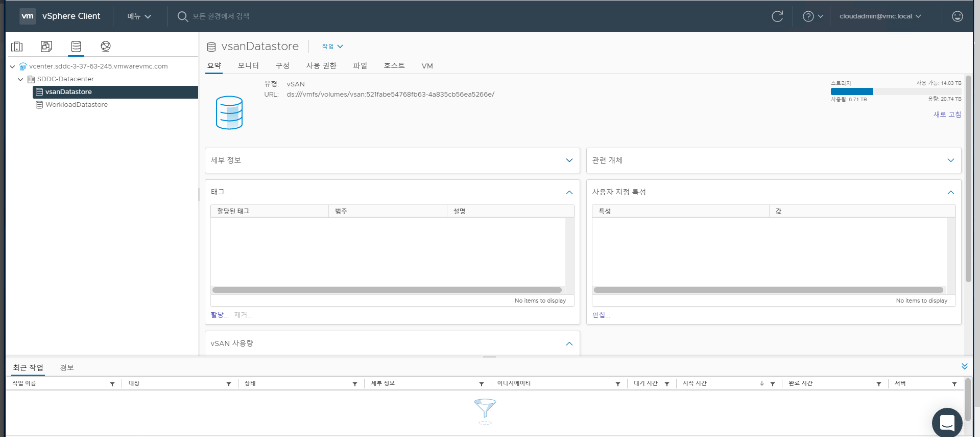Open the 최근 작업 tab
This screenshot has height=437, width=980.
[x=28, y=368]
